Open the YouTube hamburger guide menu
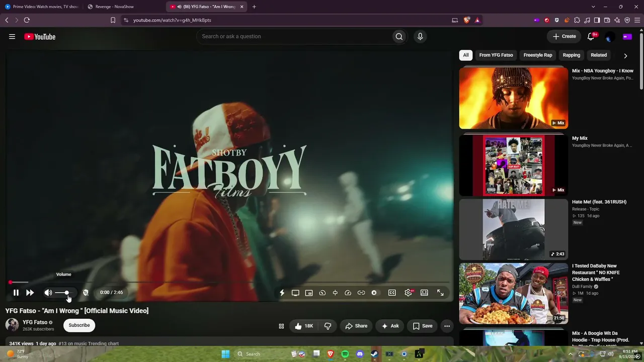 pyautogui.click(x=12, y=36)
